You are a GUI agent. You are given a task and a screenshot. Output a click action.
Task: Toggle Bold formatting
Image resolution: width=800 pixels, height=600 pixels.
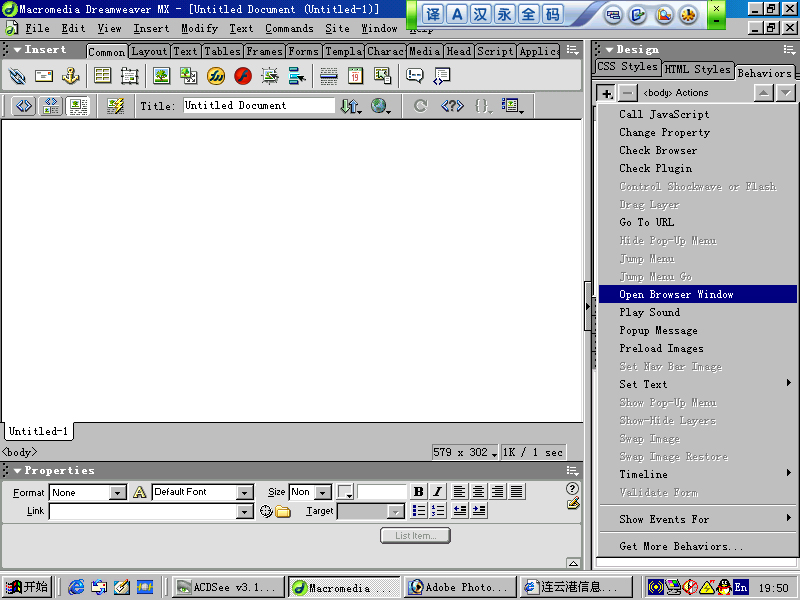[418, 491]
